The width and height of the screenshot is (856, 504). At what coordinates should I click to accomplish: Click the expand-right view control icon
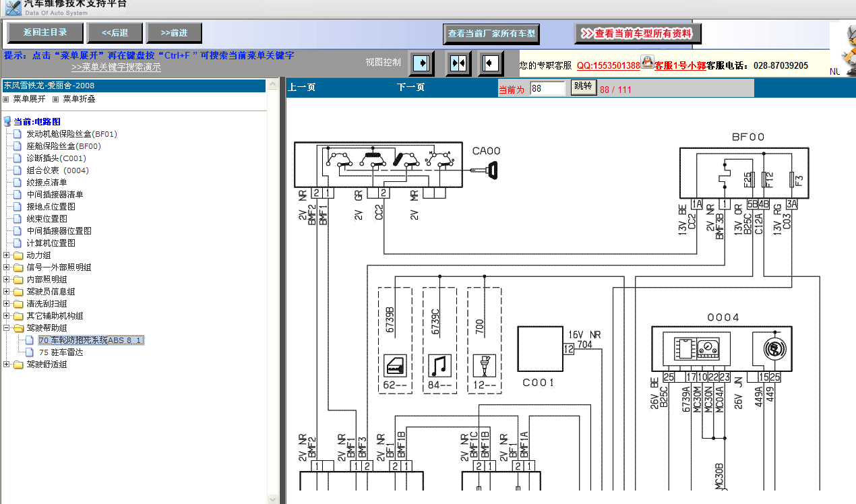point(422,63)
